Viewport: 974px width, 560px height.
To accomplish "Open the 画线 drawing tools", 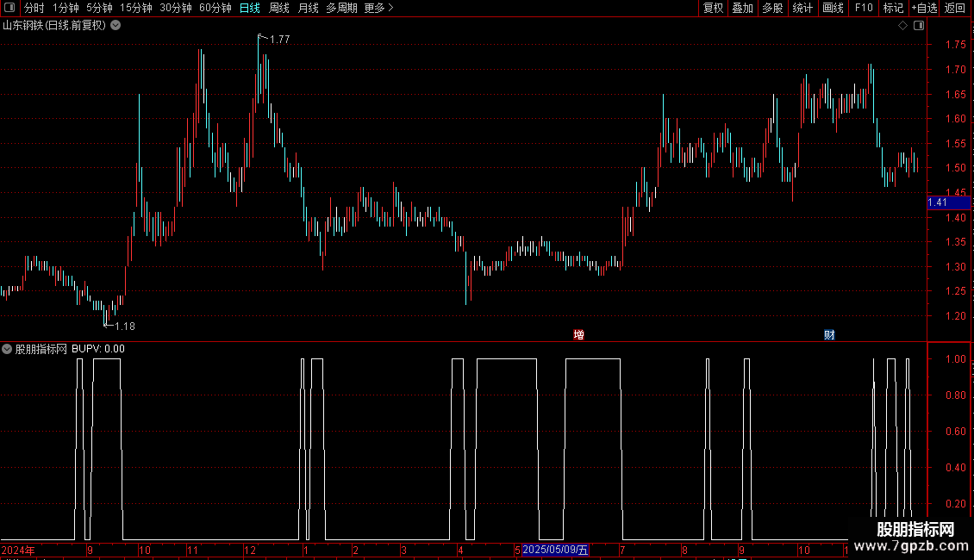I will [833, 8].
